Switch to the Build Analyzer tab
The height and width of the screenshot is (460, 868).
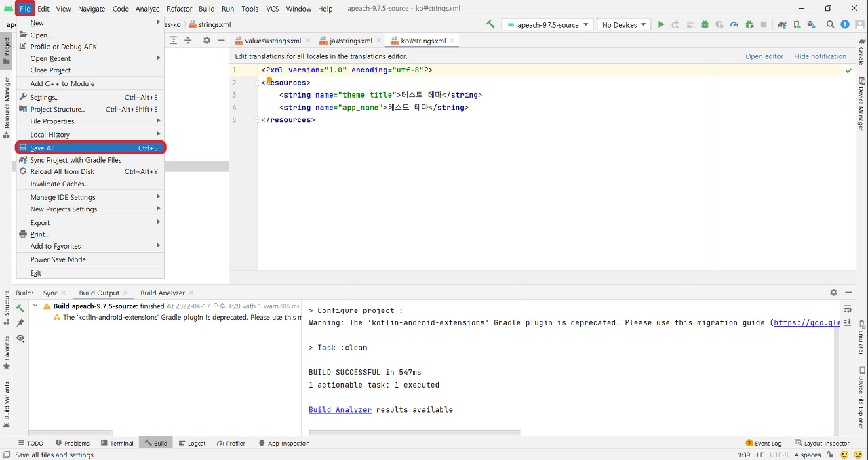click(x=163, y=293)
